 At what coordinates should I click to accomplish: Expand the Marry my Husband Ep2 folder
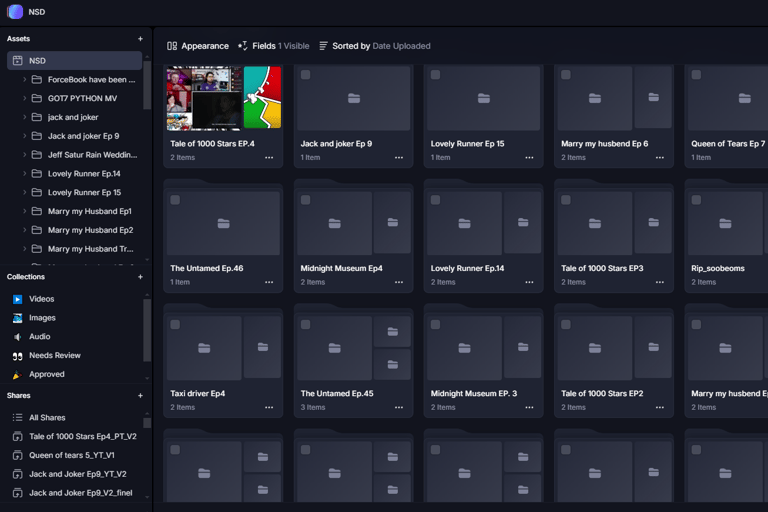pyautogui.click(x=24, y=230)
